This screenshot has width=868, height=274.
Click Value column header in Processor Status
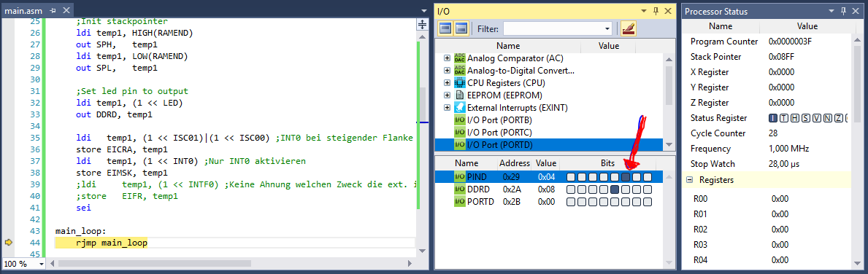[807, 26]
